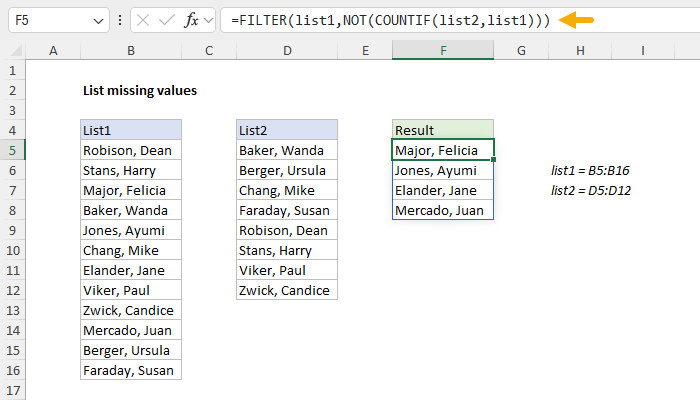The image size is (700, 400).
Task: Select column G header
Action: 521,50
